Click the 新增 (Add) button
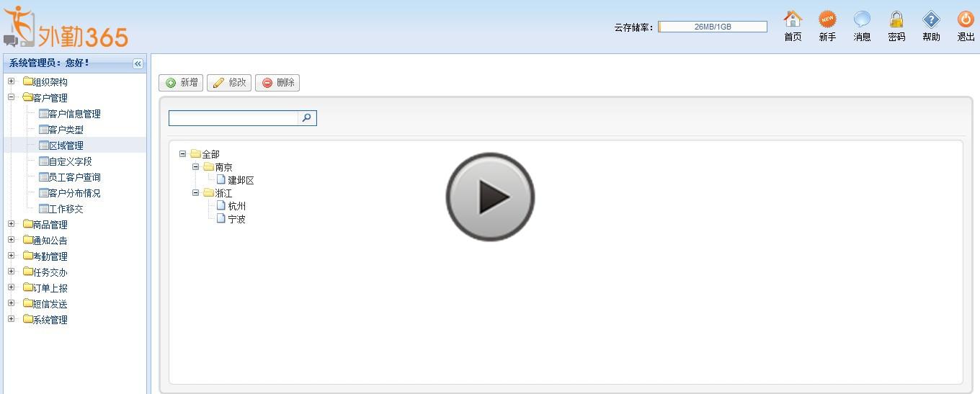The width and height of the screenshot is (980, 394). 181,83
